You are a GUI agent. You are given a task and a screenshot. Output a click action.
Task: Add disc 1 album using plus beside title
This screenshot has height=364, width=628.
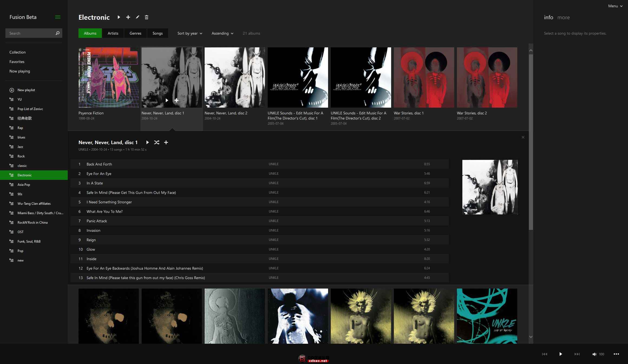(x=166, y=143)
